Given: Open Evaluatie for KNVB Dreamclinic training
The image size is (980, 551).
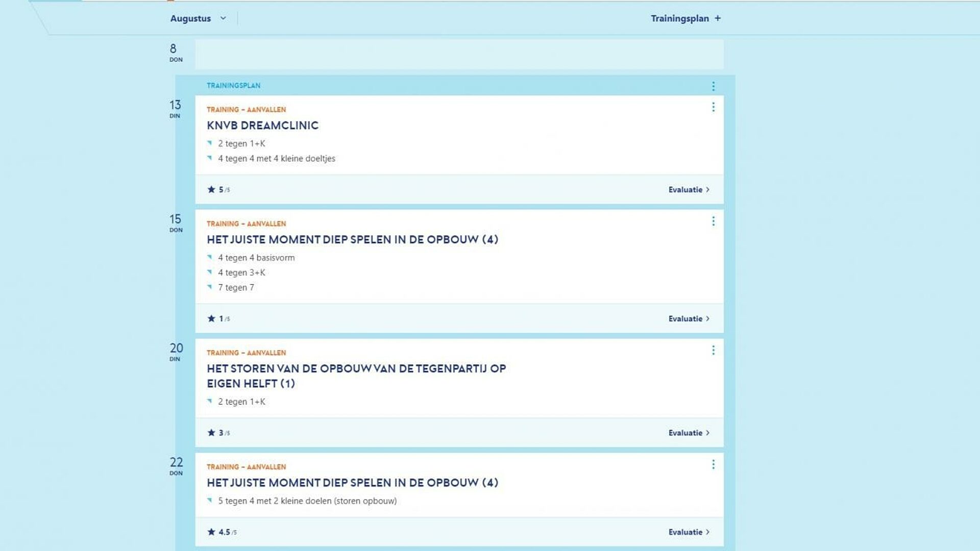Looking at the screenshot, I should [689, 190].
